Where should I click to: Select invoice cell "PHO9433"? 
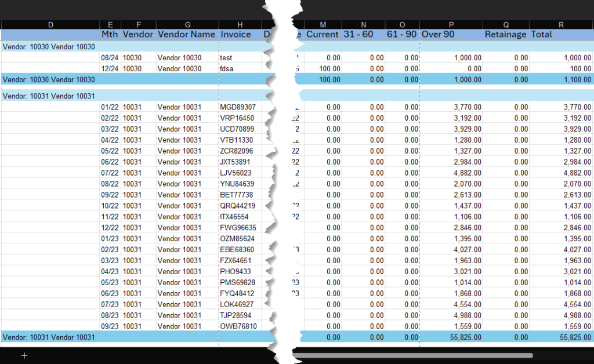click(240, 272)
